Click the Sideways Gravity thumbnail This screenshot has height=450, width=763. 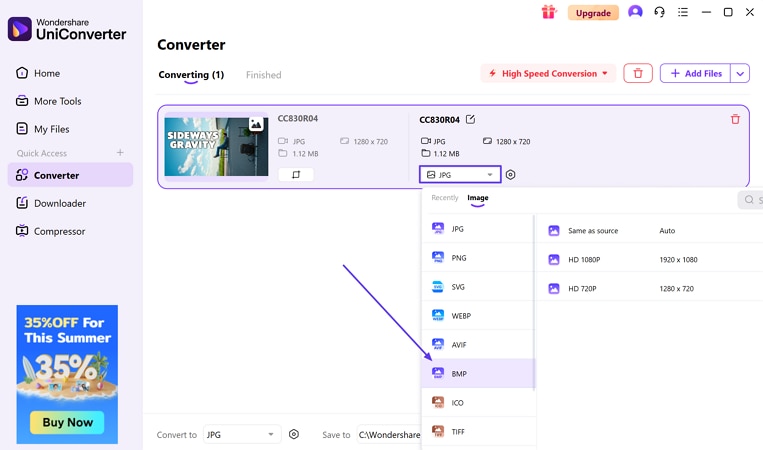pos(216,146)
